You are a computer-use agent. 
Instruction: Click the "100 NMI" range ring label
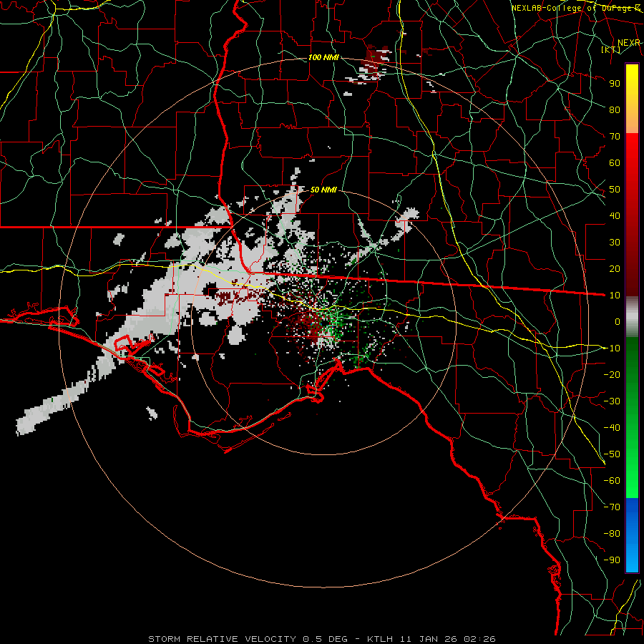click(323, 57)
